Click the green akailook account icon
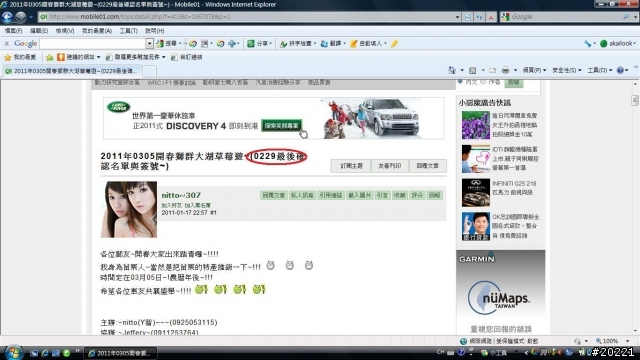The width and height of the screenshot is (640, 360). [603, 43]
